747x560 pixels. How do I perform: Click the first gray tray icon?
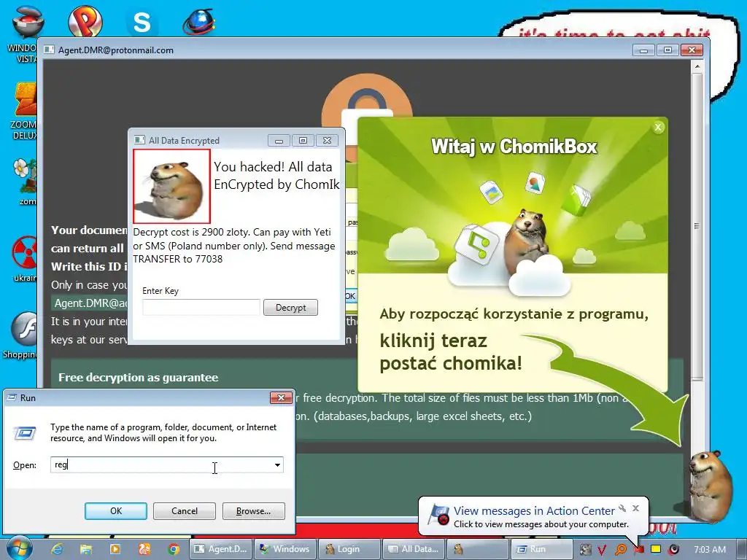[585, 550]
